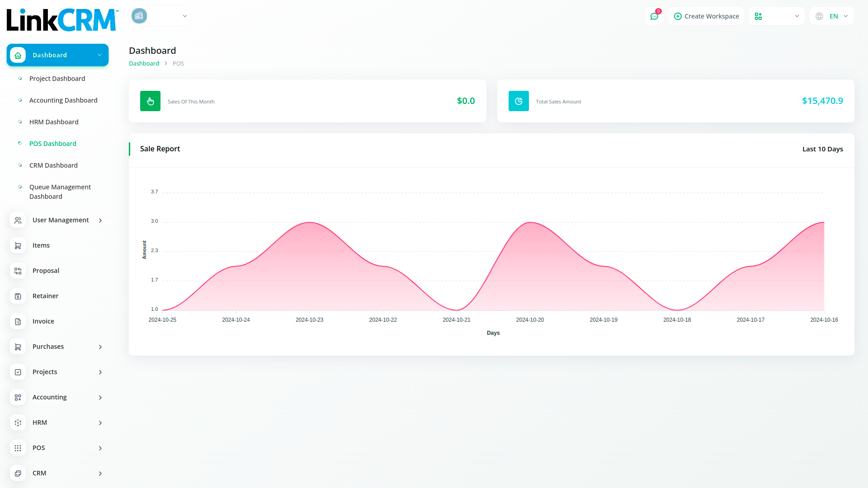The width and height of the screenshot is (868, 488).
Task: Click the Dashboard breadcrumb link
Action: click(x=144, y=64)
